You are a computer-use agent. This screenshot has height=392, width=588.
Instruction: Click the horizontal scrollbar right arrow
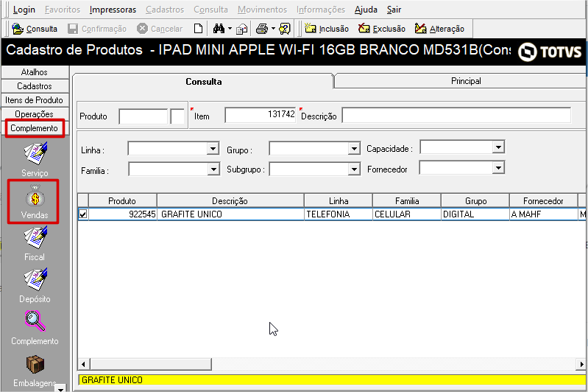[x=581, y=364]
